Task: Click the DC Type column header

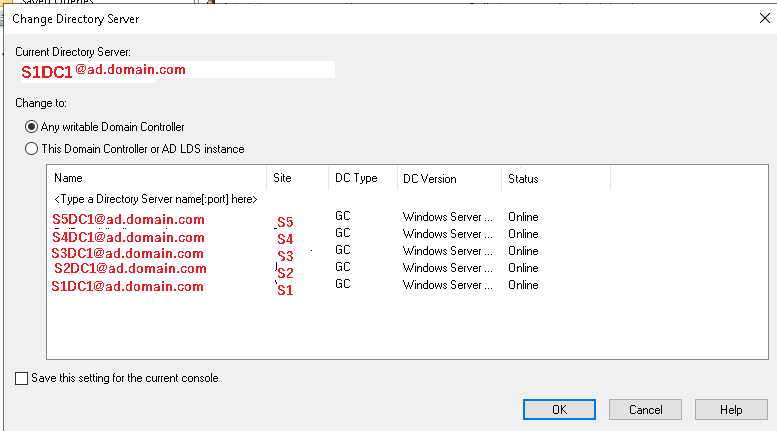Action: 362,179
